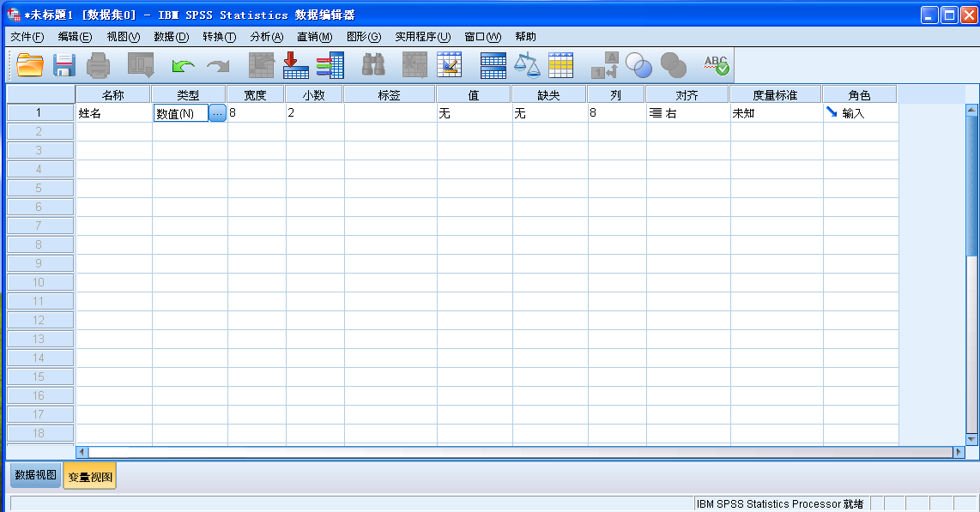Click the 右 alignment cell in row 1
The image size is (980, 512).
pos(688,113)
